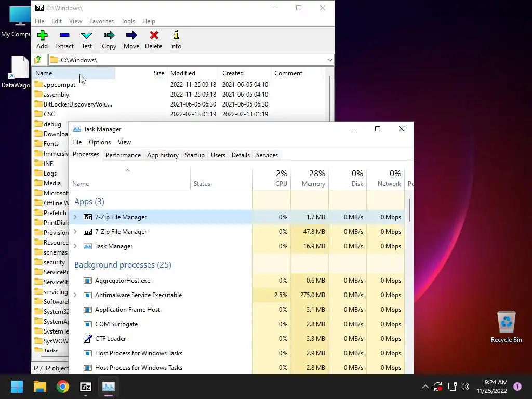Open the 7-Zip address path dropdown
Image resolution: width=532 pixels, height=399 pixels.
click(x=329, y=60)
